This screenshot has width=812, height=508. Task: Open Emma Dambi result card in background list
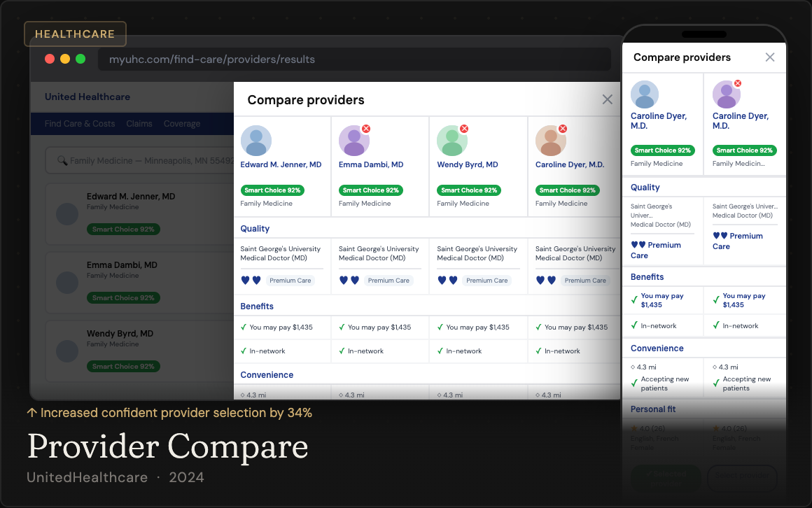140,282
